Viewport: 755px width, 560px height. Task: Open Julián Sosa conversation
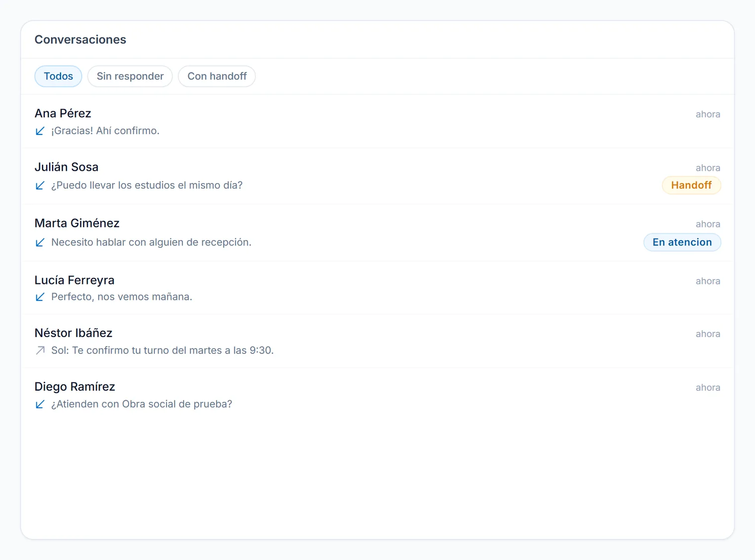coord(377,176)
